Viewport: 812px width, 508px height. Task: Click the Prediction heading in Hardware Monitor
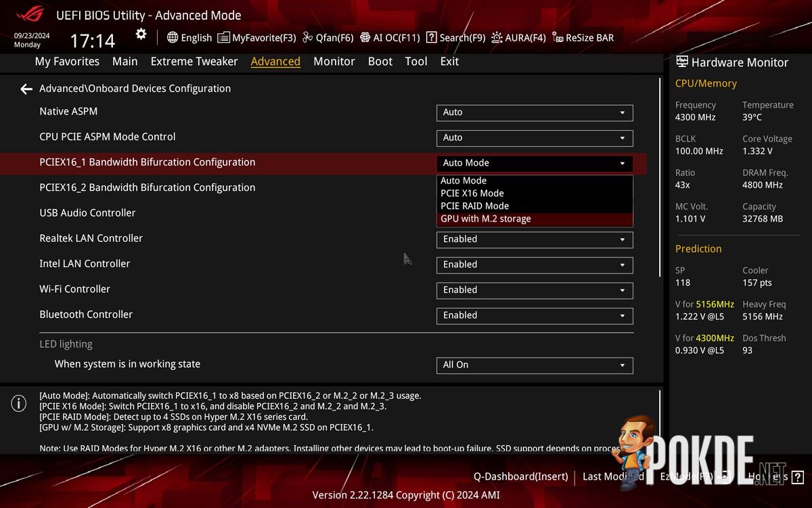pos(698,249)
